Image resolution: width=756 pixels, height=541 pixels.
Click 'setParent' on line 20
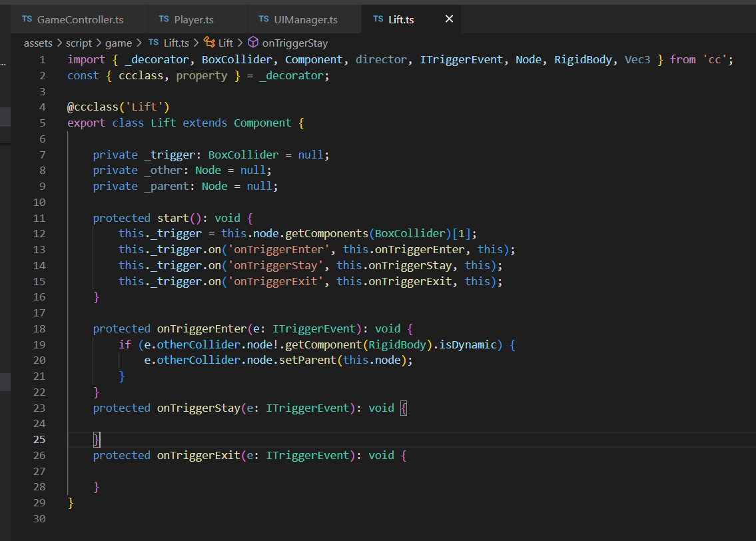[307, 360]
